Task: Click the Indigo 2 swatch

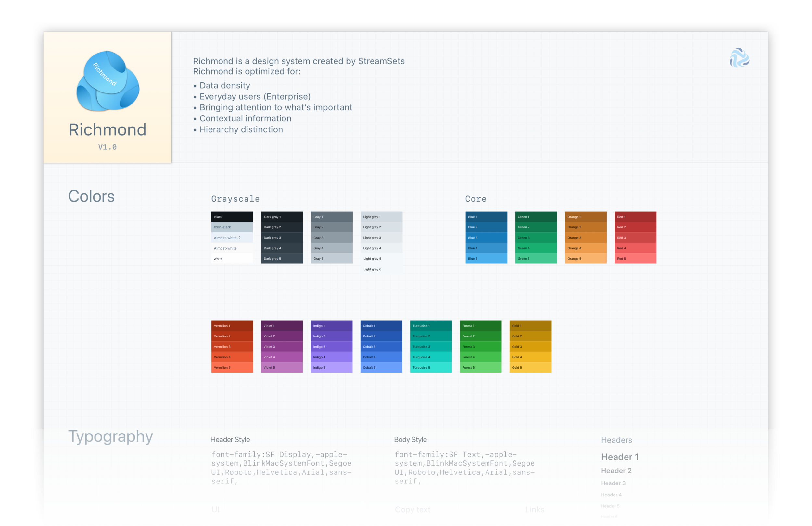Action: click(x=331, y=336)
